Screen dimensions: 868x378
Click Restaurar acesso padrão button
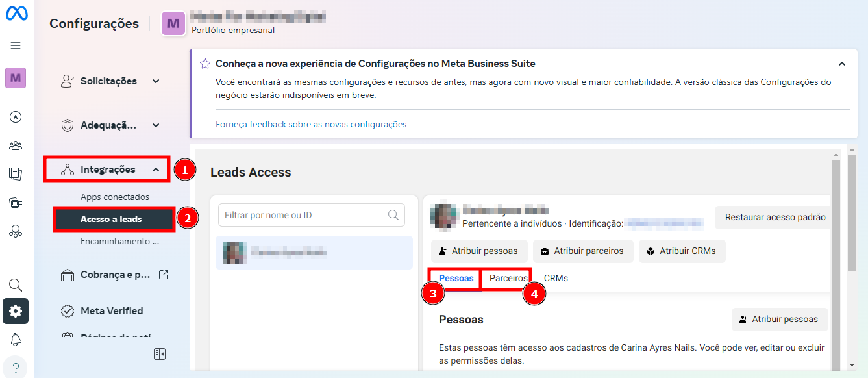[x=775, y=218]
